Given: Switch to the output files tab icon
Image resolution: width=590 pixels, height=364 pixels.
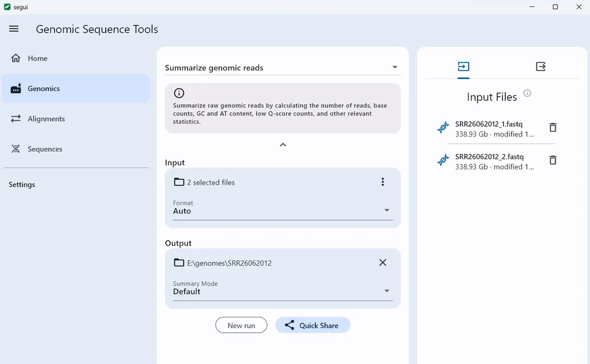Looking at the screenshot, I should (x=541, y=67).
